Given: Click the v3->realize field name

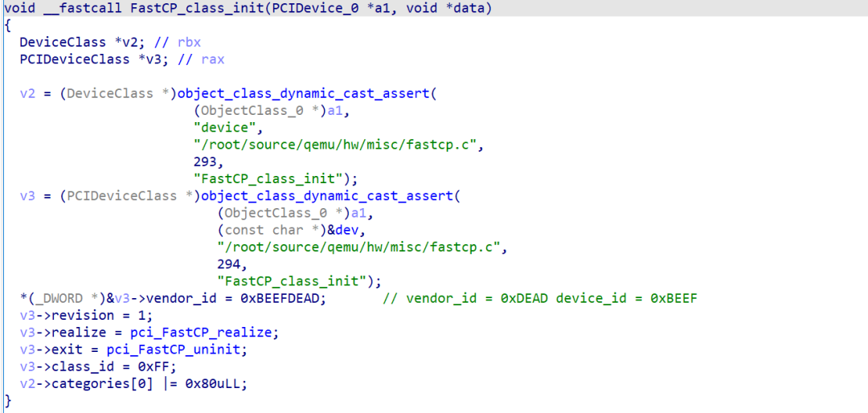Looking at the screenshot, I should coord(79,333).
